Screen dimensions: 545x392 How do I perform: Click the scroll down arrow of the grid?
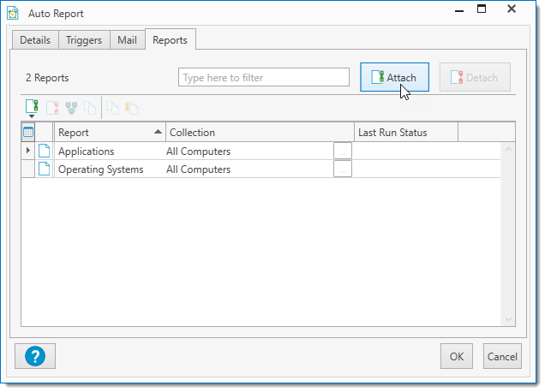508,318
